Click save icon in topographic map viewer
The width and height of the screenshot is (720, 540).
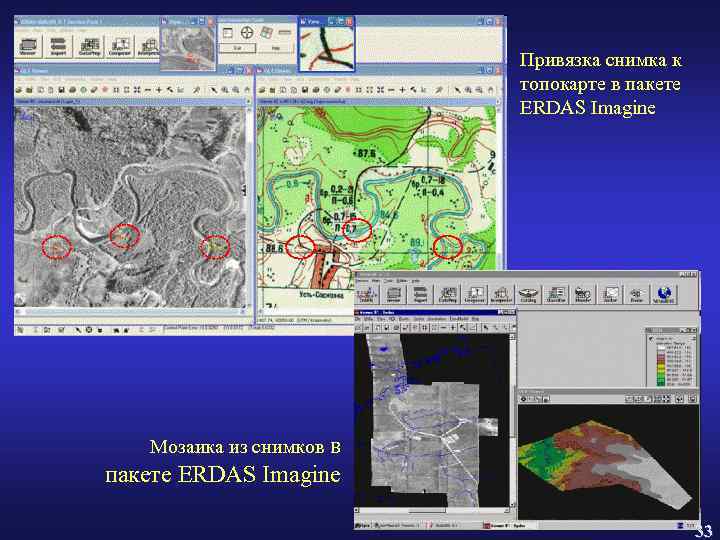click(x=304, y=90)
